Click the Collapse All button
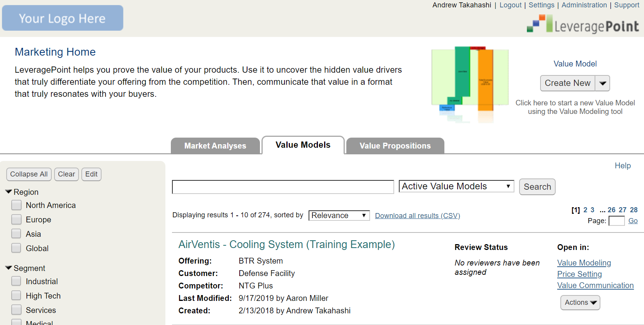 point(29,174)
